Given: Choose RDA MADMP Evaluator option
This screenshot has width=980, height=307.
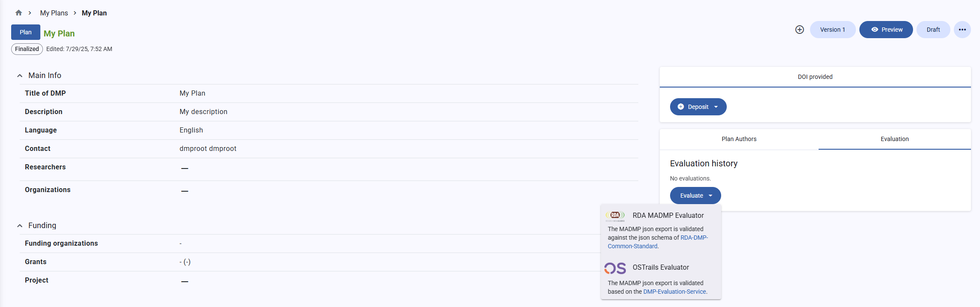Looking at the screenshot, I should coord(668,215).
